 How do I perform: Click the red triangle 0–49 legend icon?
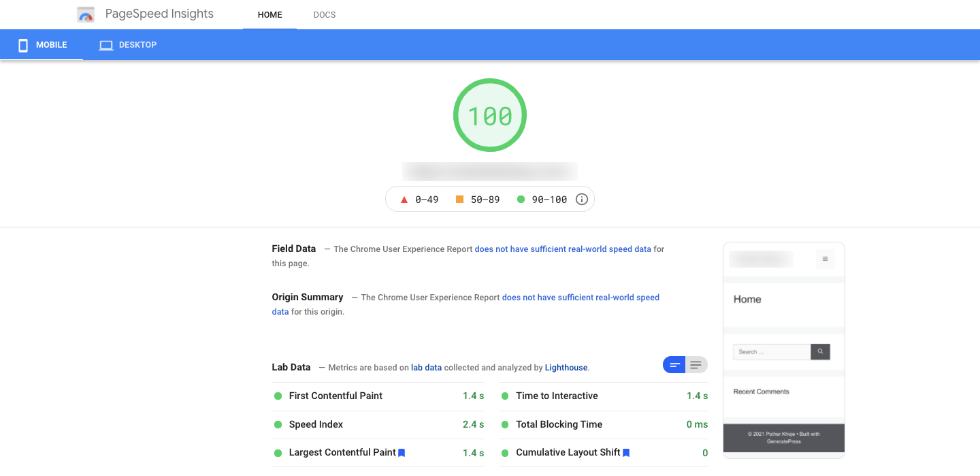[x=404, y=200]
